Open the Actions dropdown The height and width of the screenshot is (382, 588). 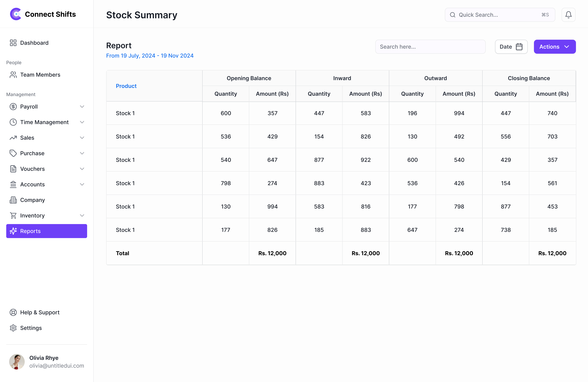tap(555, 46)
